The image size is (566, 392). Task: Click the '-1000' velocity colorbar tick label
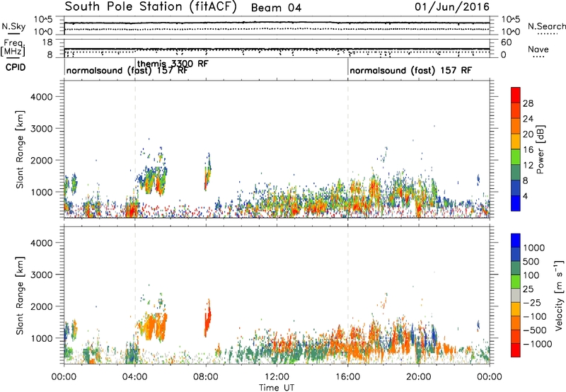pyautogui.click(x=538, y=344)
